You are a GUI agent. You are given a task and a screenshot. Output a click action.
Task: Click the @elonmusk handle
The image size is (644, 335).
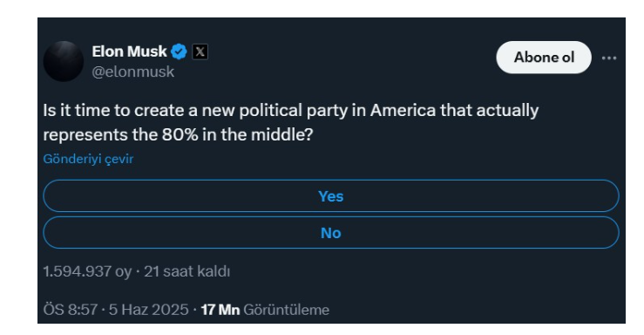[133, 72]
